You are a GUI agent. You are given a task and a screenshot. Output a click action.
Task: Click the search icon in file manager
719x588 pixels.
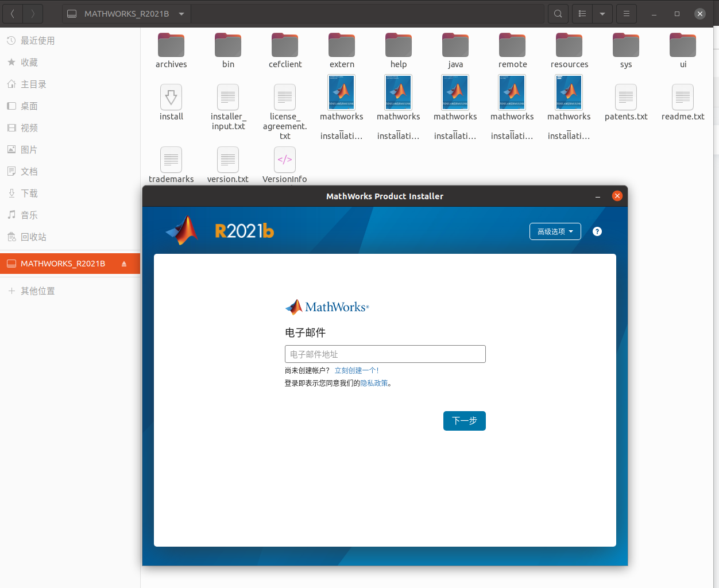pyautogui.click(x=558, y=14)
